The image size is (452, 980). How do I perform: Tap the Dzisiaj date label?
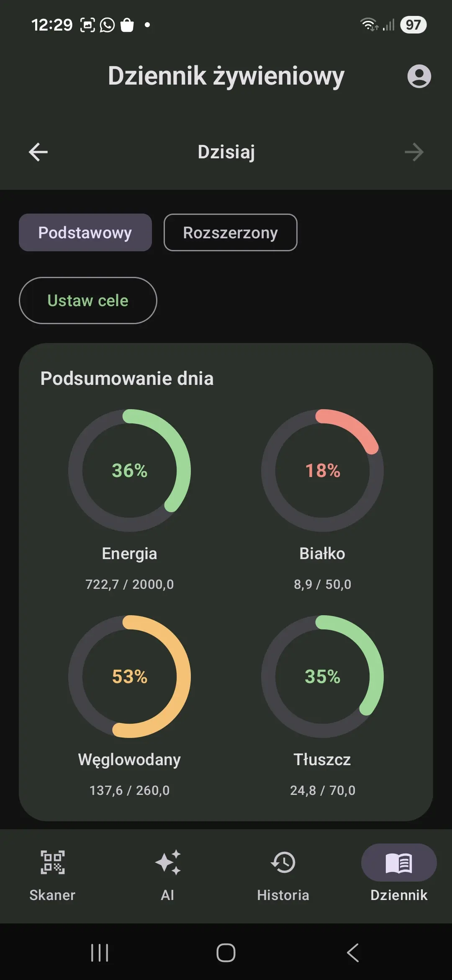point(226,152)
